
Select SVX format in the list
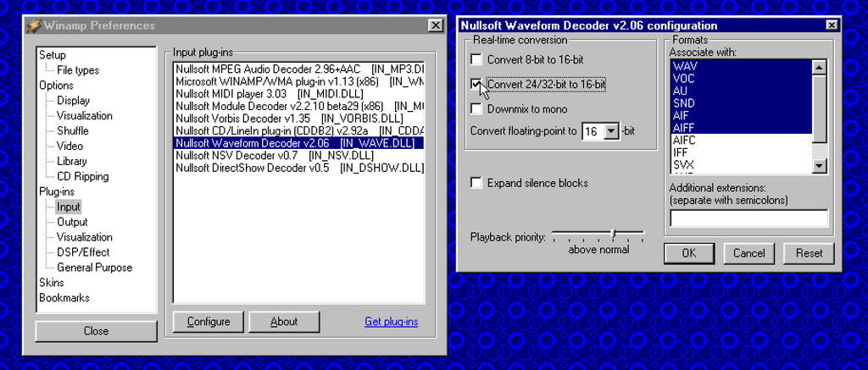coord(741,165)
